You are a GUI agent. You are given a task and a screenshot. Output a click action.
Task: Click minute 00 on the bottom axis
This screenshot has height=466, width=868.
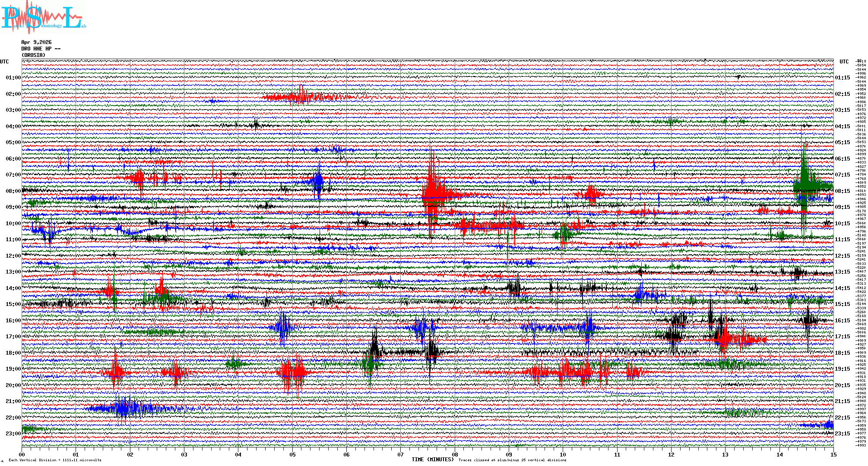coord(22,454)
